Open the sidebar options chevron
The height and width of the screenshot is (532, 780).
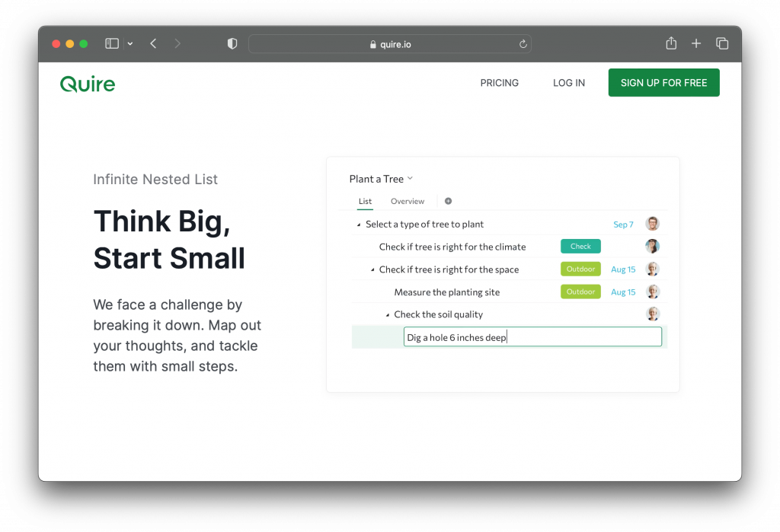coord(130,43)
